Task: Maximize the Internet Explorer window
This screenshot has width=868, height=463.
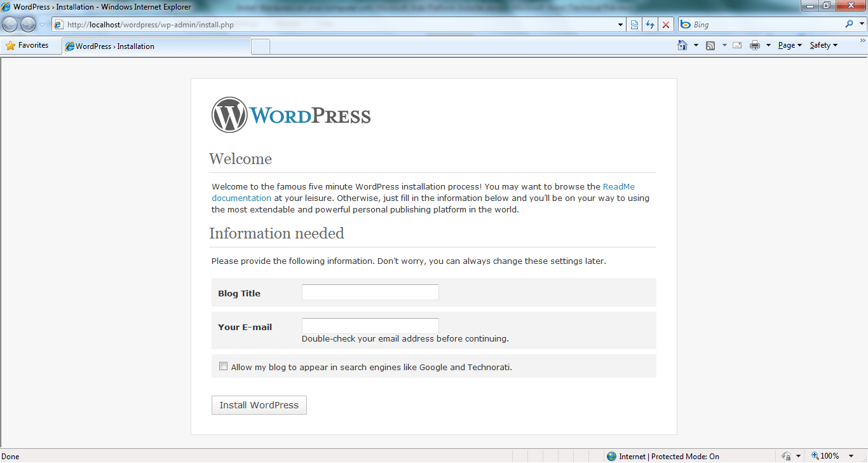Action: (x=827, y=6)
